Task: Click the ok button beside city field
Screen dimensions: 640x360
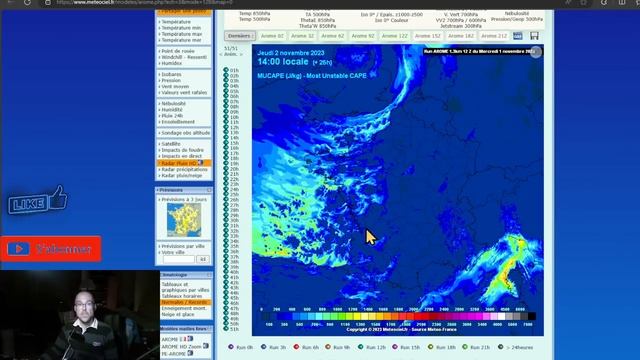Action: pyautogui.click(x=203, y=259)
